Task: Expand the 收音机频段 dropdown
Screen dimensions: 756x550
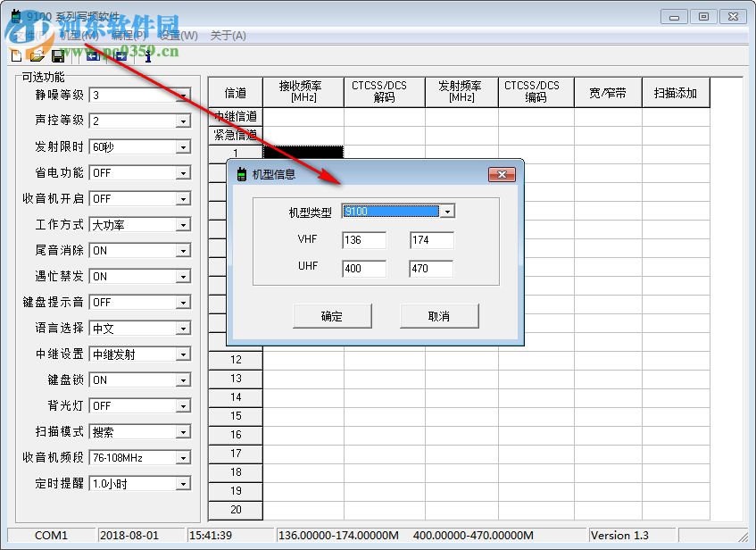Action: click(183, 458)
